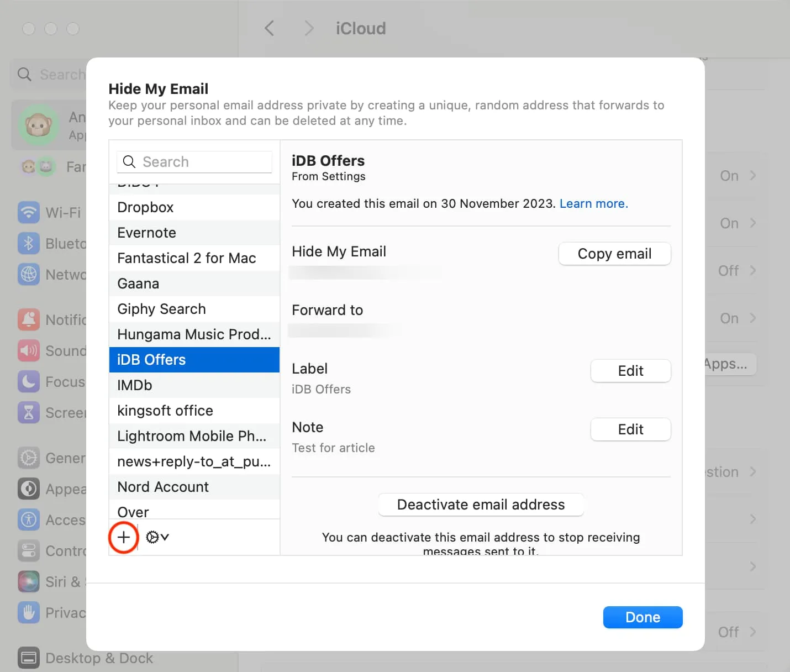Click the Sound speaker sidebar icon
This screenshot has height=672, width=790.
(29, 350)
